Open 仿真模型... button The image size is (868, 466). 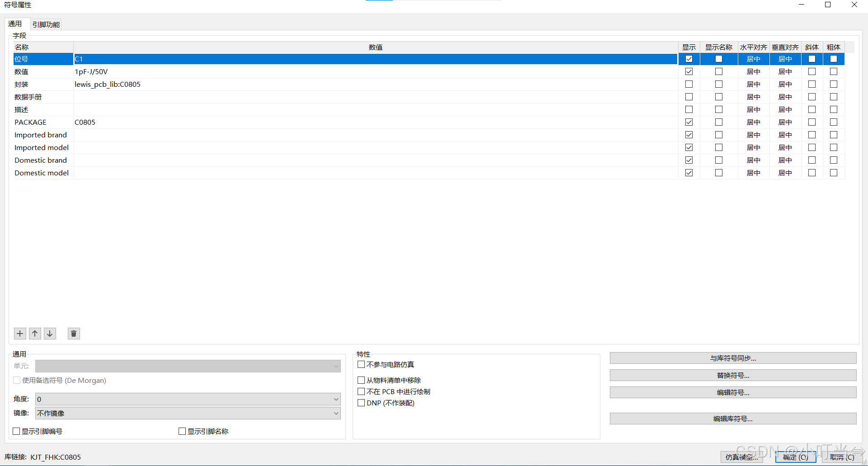click(x=742, y=457)
